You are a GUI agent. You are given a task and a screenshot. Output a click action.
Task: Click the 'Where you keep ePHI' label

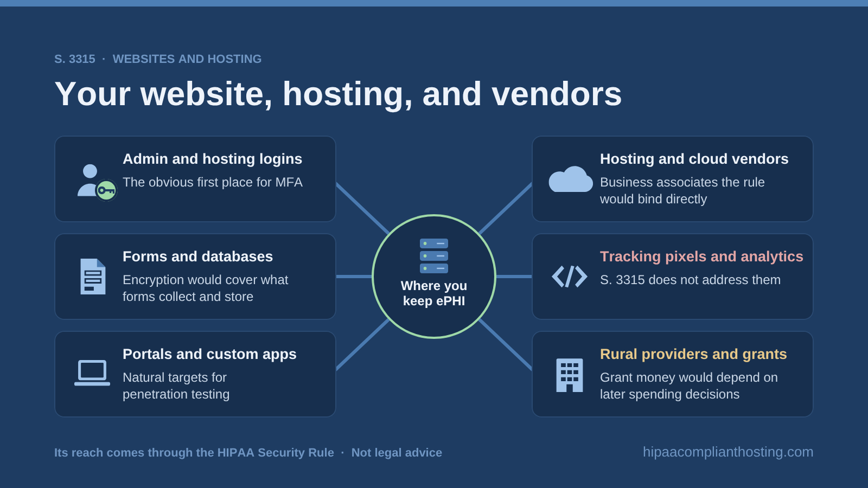pyautogui.click(x=434, y=293)
